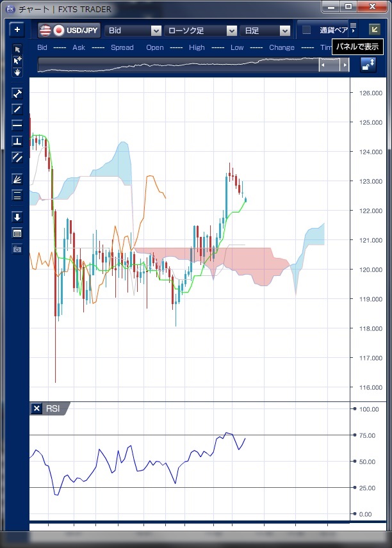Open the panel options menu icon
The image size is (392, 548).
353,25
